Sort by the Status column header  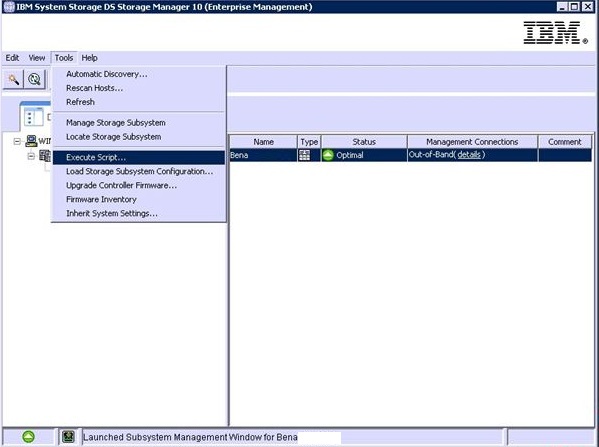click(x=364, y=142)
